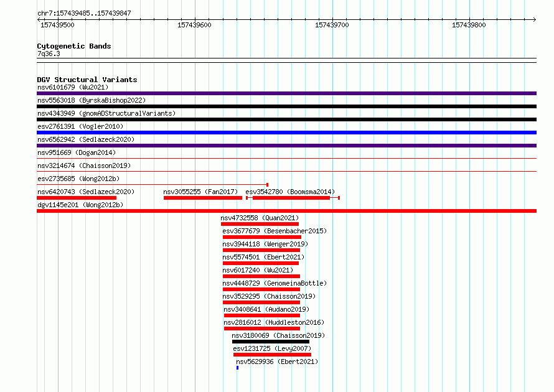The width and height of the screenshot is (554, 392).
Task: Open the nsv4343949 gnomADStructuralVariants label
Action: tap(106, 113)
